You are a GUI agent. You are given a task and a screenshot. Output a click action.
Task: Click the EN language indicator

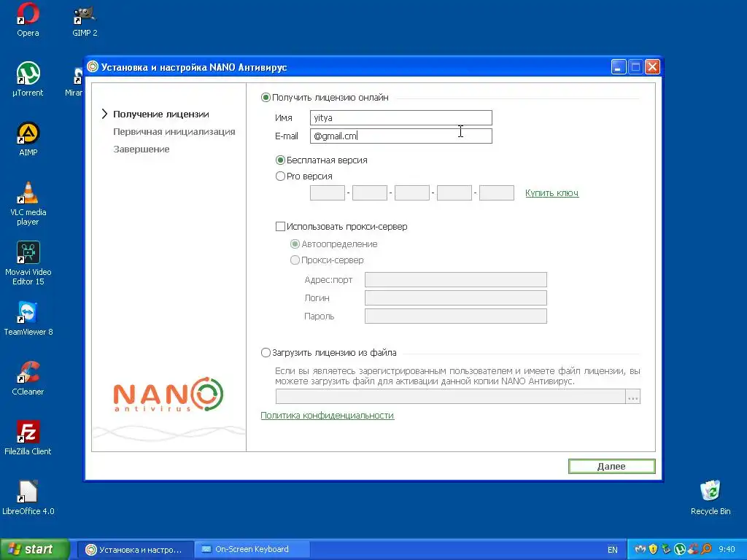point(613,550)
